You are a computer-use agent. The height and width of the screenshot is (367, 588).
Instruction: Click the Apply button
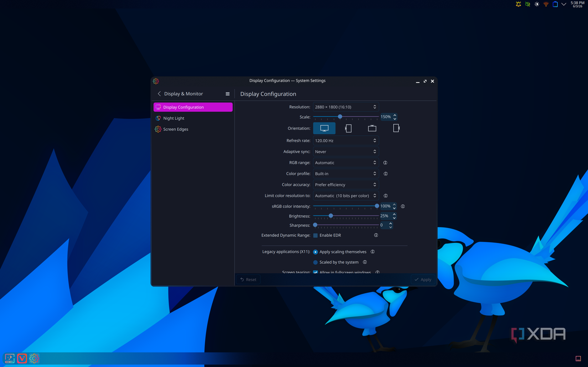pyautogui.click(x=423, y=279)
